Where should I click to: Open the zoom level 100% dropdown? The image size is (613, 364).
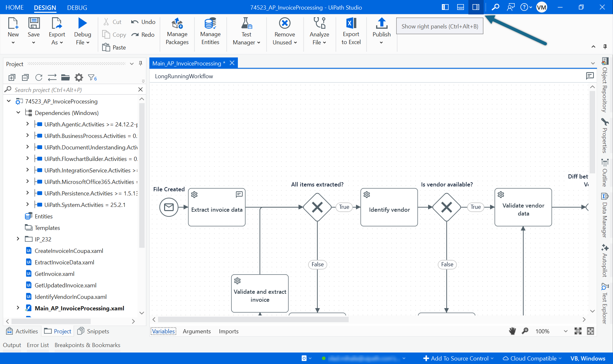(565, 331)
